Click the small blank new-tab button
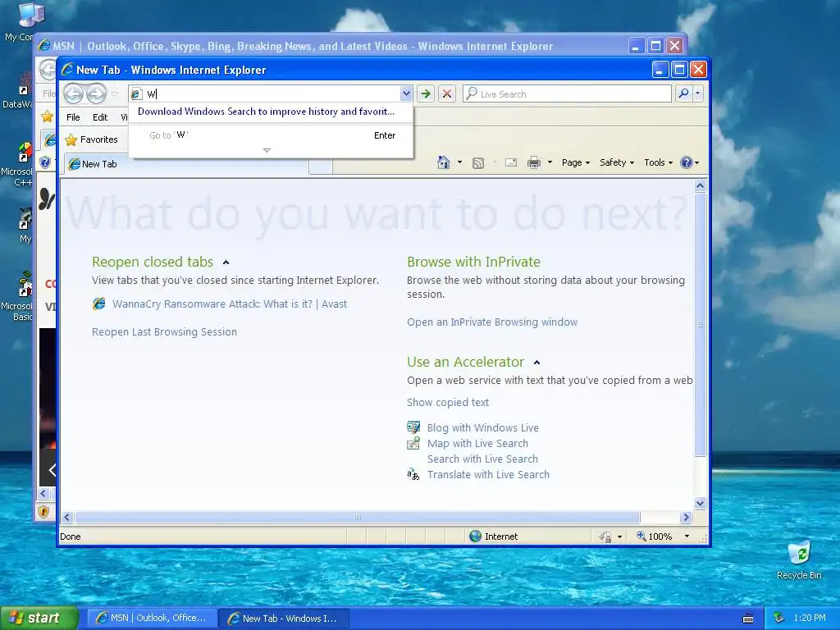The image size is (840, 630). point(321,167)
